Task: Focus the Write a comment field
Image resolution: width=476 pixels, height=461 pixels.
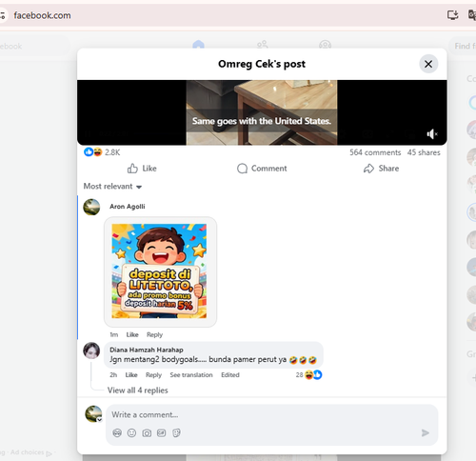Action: [x=271, y=415]
